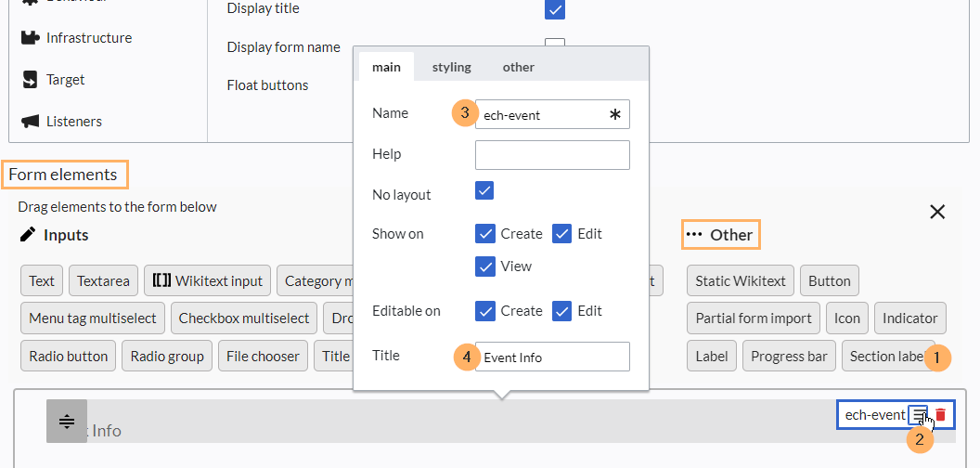
Task: Click the Target arrow icon
Action: tap(30, 80)
